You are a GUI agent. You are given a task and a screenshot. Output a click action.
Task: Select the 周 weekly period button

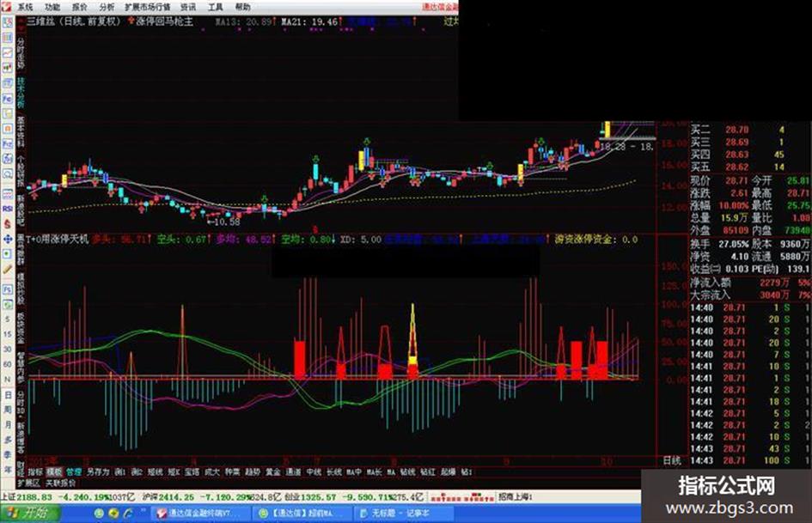(7, 410)
